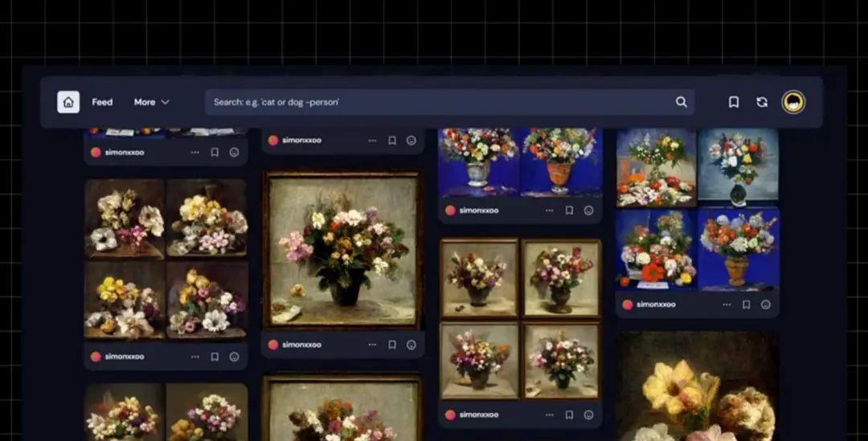This screenshot has height=441, width=868.
Task: Open more options on large single framed bouquet card
Action: 372,345
